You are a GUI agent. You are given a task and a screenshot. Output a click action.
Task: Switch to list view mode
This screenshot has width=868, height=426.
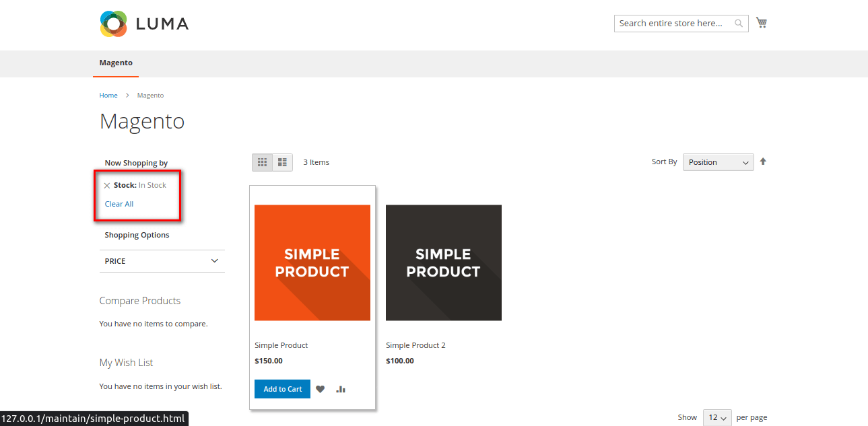(x=282, y=162)
